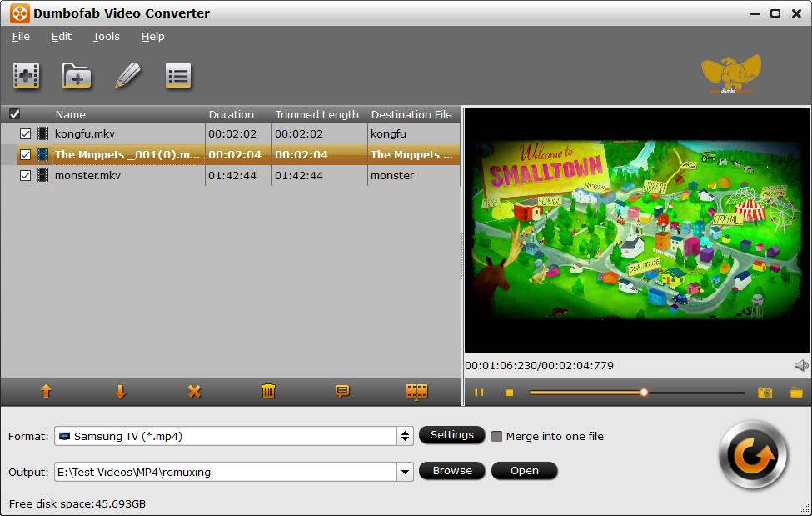The width and height of the screenshot is (812, 516).
Task: Click The Muppets duration 00:02:04
Action: click(235, 154)
